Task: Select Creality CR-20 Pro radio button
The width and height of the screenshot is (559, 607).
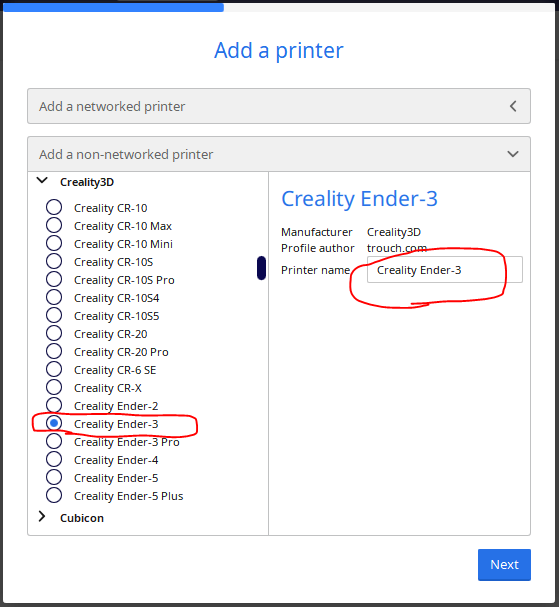Action: (54, 352)
